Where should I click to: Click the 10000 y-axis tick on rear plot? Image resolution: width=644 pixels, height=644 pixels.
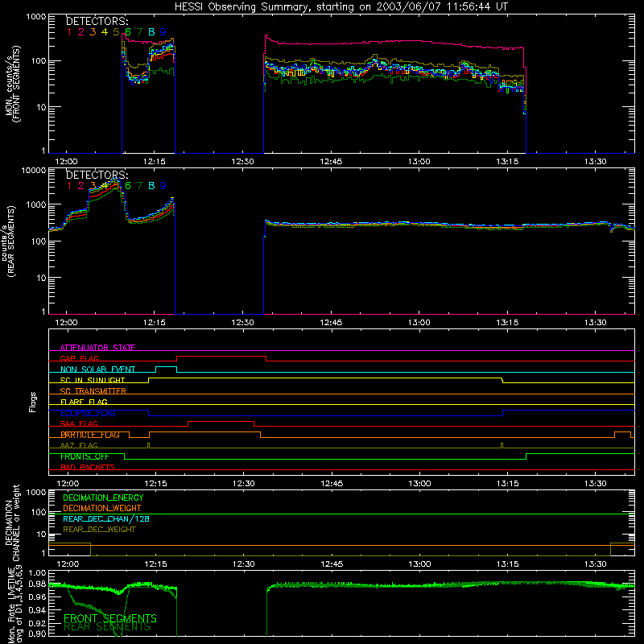(x=34, y=170)
